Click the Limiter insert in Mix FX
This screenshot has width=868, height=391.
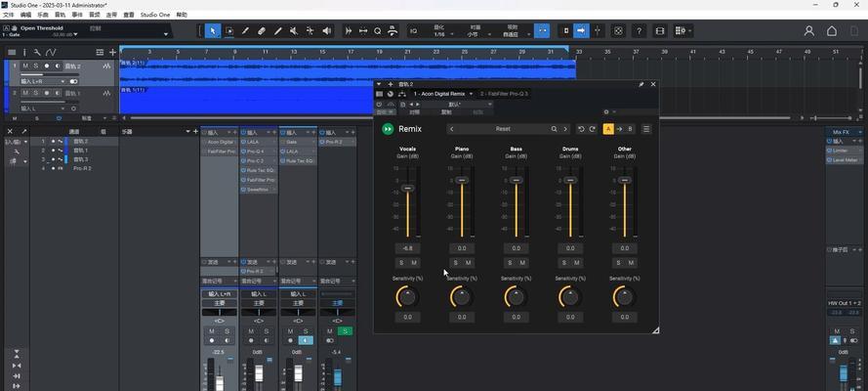pyautogui.click(x=845, y=151)
